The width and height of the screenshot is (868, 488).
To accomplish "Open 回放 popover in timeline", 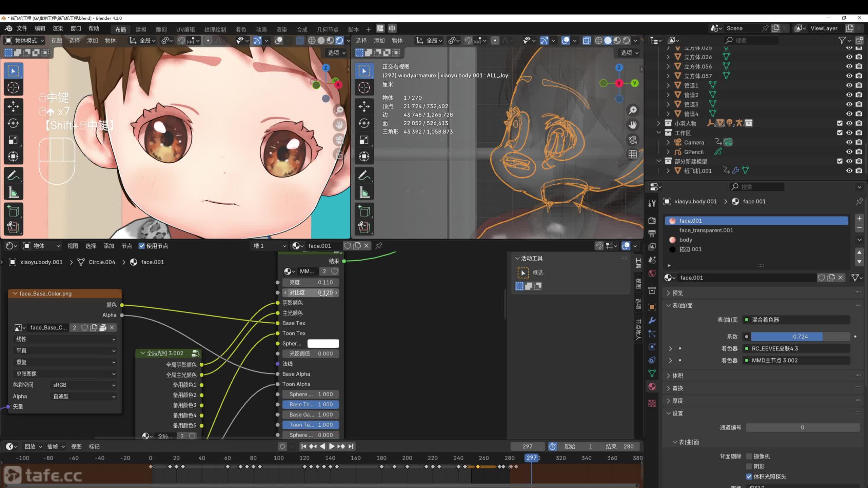I will click(33, 446).
